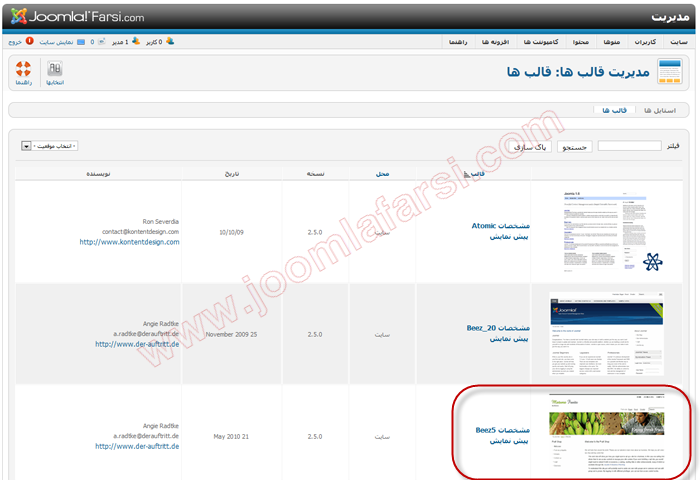Click version 2.5.0 in Atomic row
Image resolution: width=700 pixels, height=480 pixels.
[x=315, y=232]
